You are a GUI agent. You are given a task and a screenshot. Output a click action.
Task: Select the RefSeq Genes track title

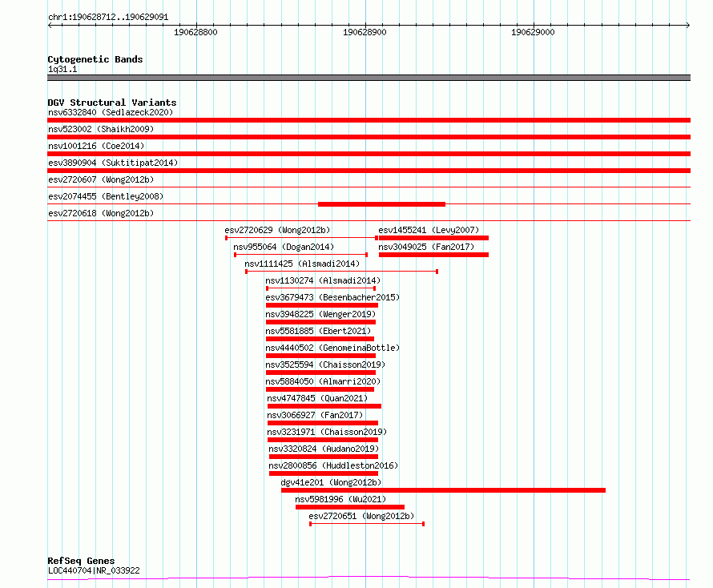81,561
